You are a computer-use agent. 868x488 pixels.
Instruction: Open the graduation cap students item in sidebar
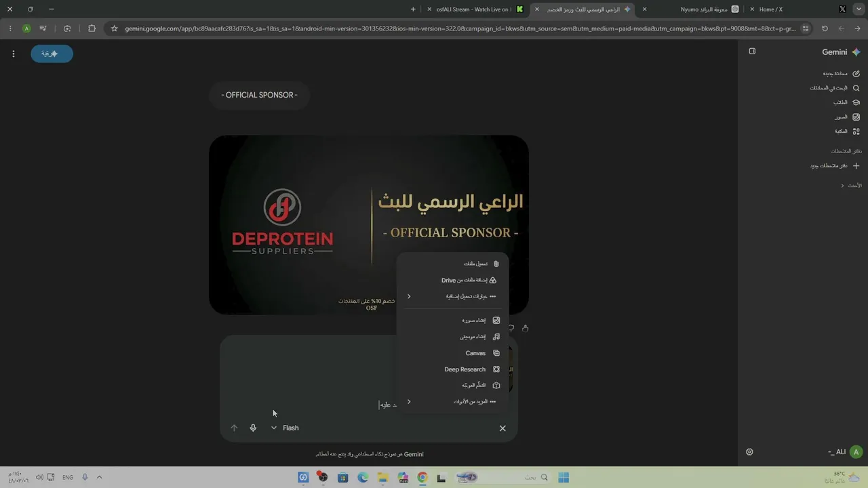846,102
